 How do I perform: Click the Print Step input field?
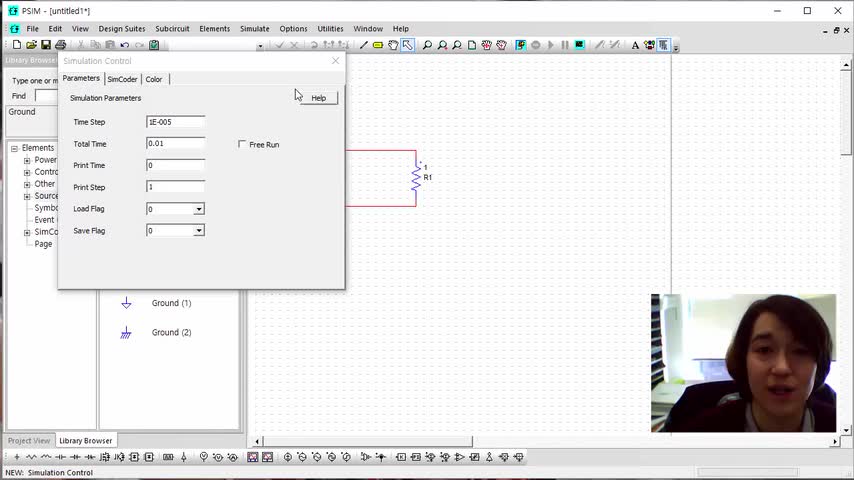(x=175, y=187)
